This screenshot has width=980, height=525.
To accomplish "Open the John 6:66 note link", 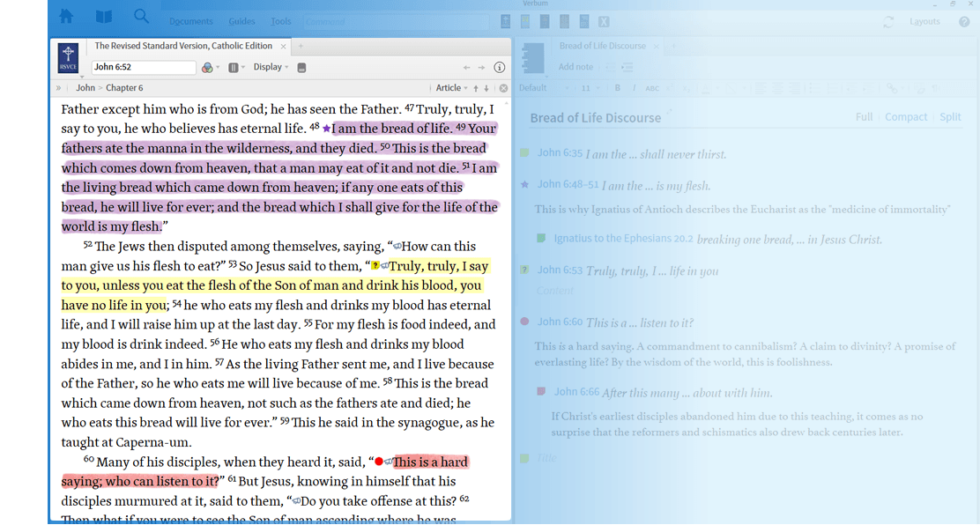I will (x=576, y=392).
